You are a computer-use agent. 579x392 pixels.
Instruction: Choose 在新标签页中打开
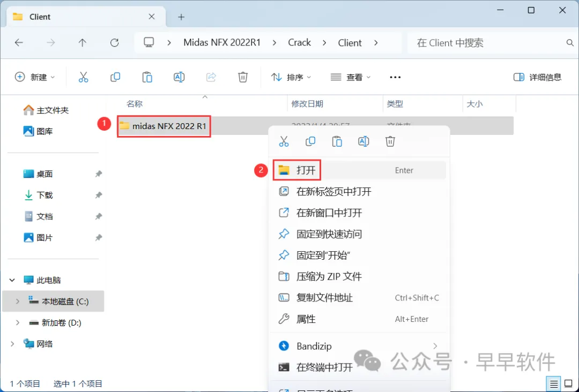click(359, 191)
